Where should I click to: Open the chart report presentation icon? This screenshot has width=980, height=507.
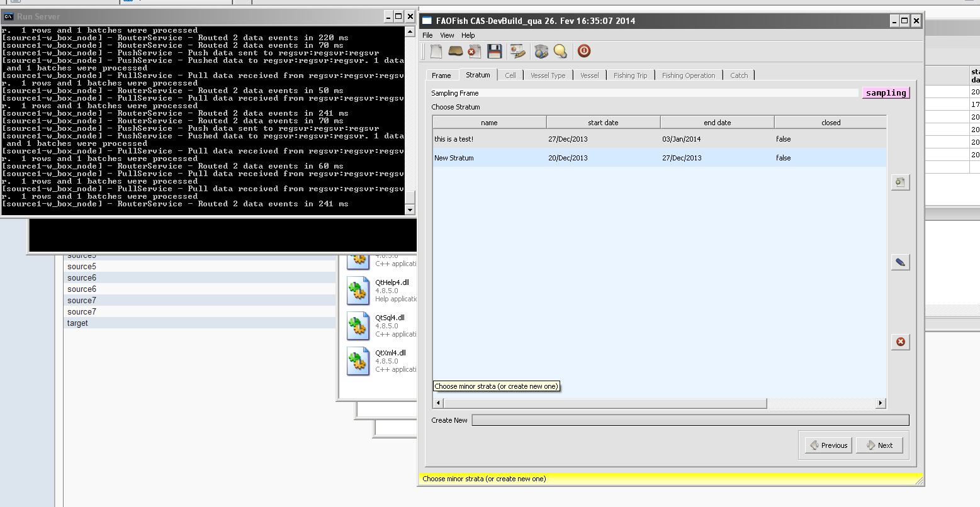coord(517,52)
